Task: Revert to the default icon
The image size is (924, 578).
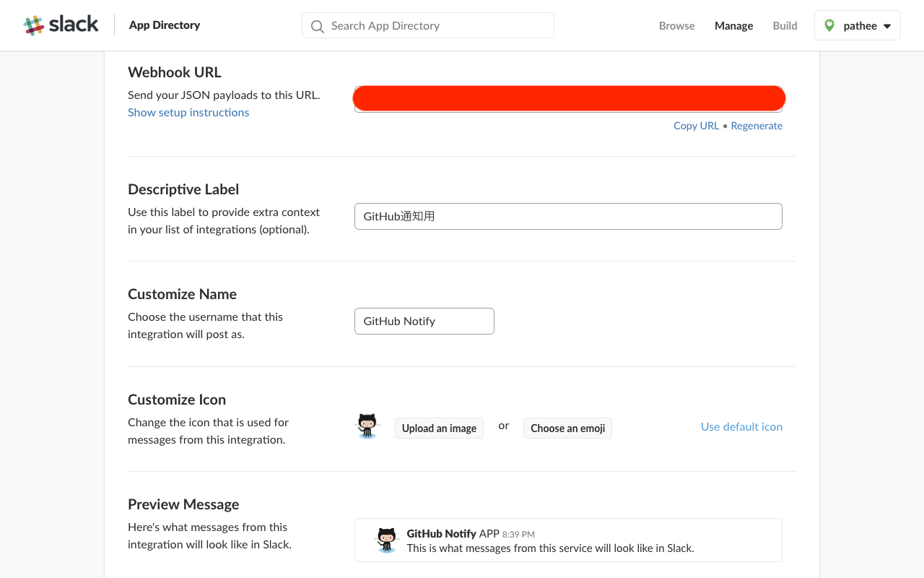Action: [741, 426]
